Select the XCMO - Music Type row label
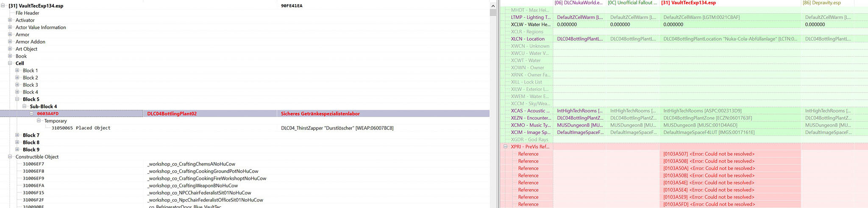 (531, 125)
